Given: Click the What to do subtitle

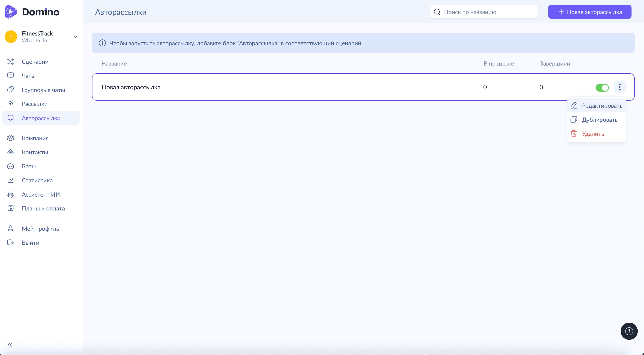Looking at the screenshot, I should [x=34, y=40].
